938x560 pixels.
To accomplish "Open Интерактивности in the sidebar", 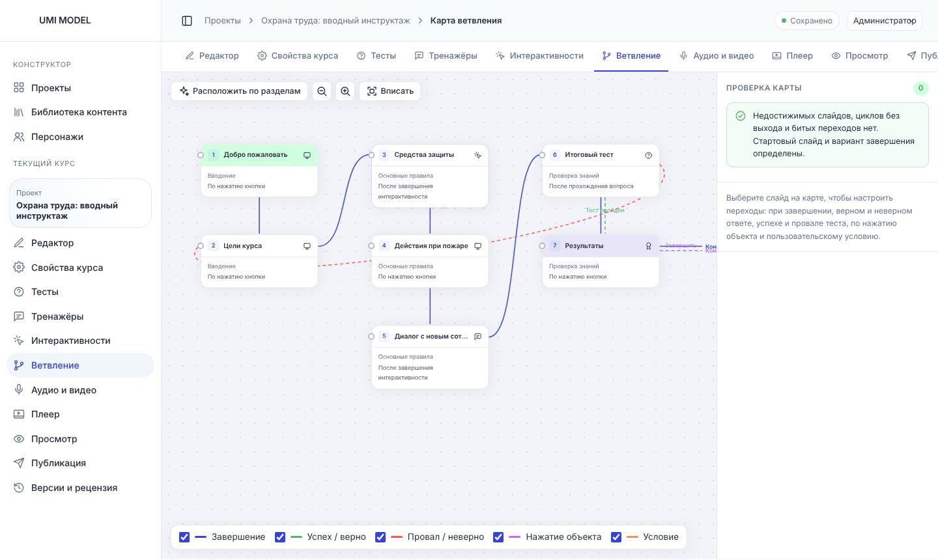I will tap(80, 341).
